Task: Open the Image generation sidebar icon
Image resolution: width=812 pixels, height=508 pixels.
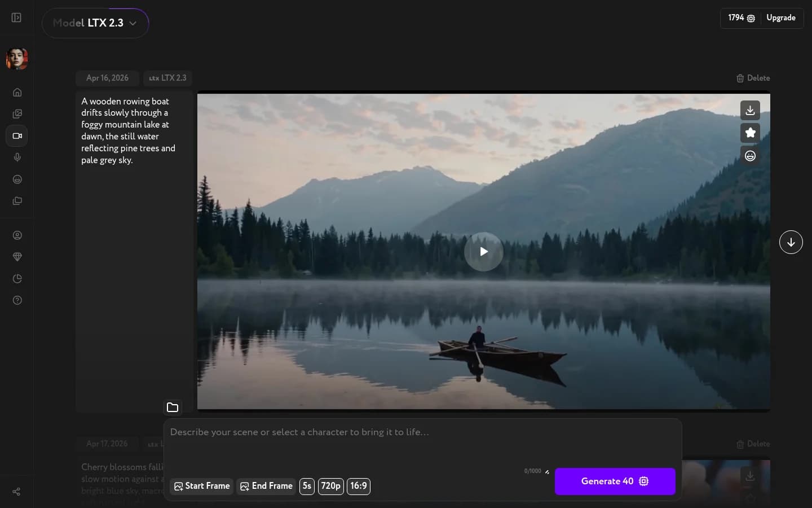Action: (17, 114)
